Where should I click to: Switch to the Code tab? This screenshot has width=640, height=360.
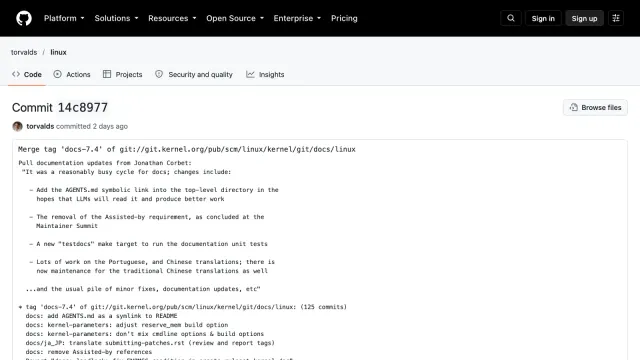(x=27, y=75)
